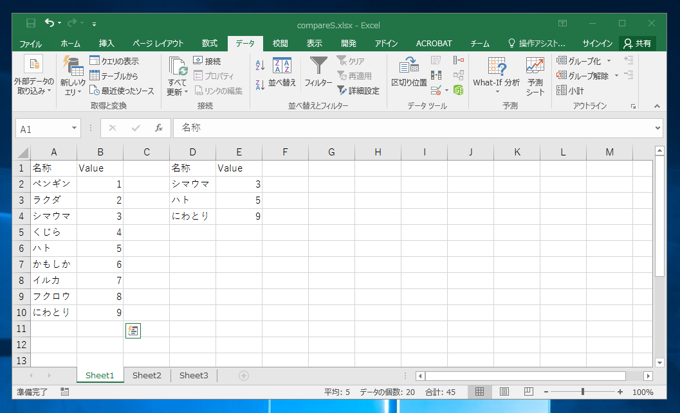This screenshot has height=413, width=680.
Task: Collapse the ribbon with the chevron
Action: tap(657, 106)
